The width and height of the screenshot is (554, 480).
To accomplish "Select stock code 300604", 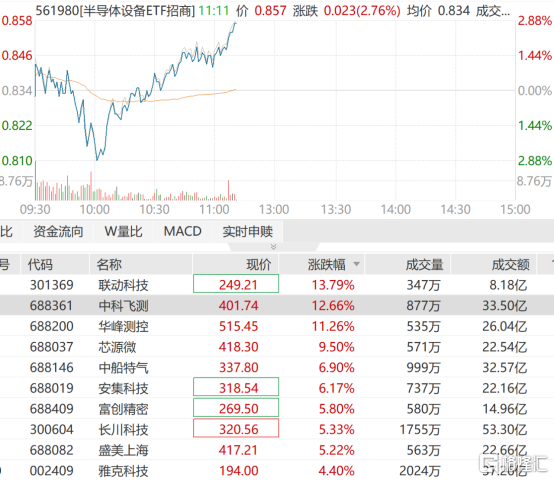I will (x=52, y=429).
